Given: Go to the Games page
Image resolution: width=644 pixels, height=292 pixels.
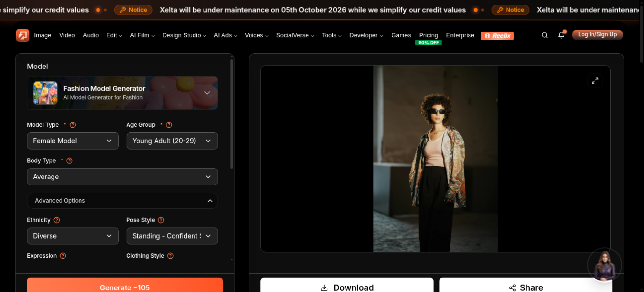Looking at the screenshot, I should [401, 35].
